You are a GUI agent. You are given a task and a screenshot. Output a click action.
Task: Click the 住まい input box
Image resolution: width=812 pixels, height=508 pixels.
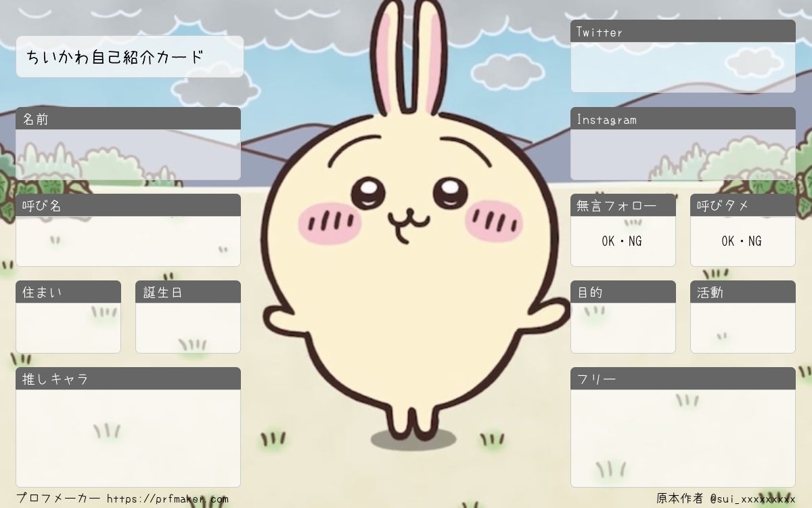(x=68, y=328)
